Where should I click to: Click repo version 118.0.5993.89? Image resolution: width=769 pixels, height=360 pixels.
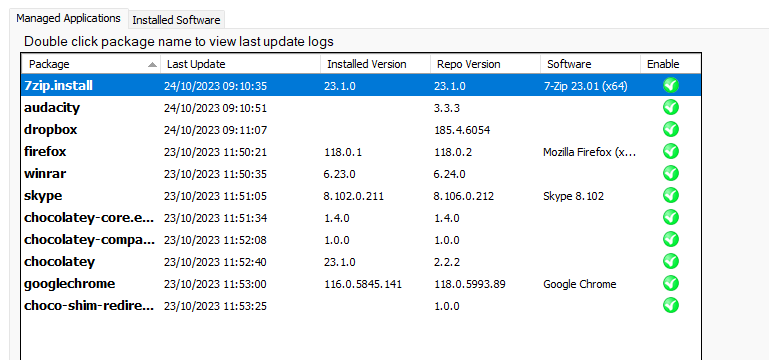click(470, 284)
